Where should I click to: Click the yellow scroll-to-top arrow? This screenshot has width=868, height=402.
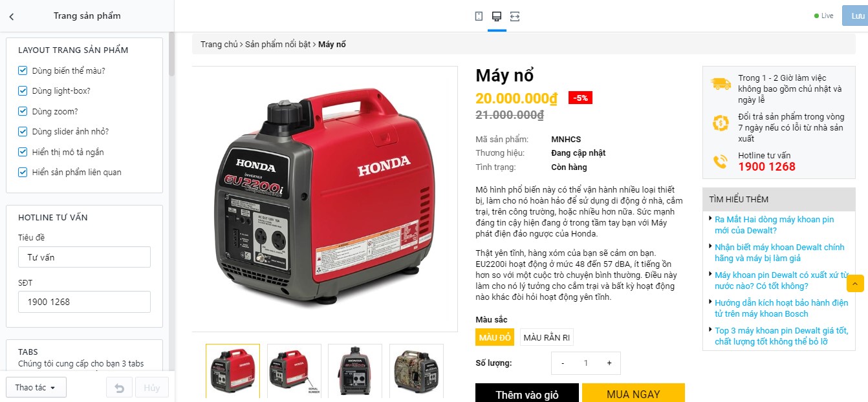tap(855, 283)
